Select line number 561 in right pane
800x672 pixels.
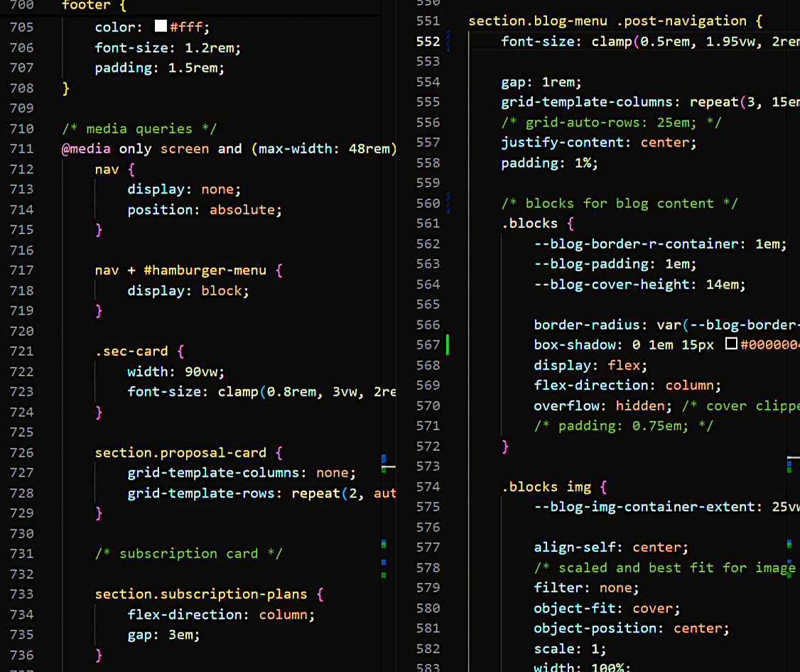(428, 224)
